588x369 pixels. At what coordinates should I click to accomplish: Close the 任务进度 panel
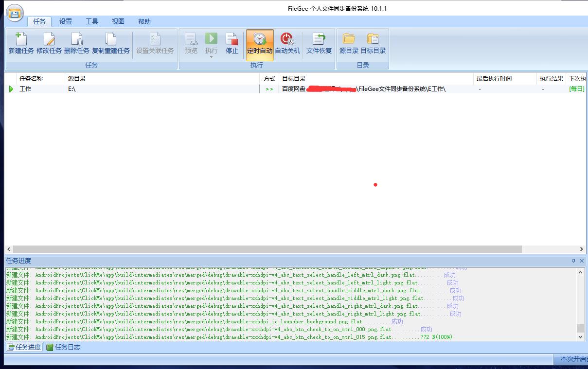point(581,261)
